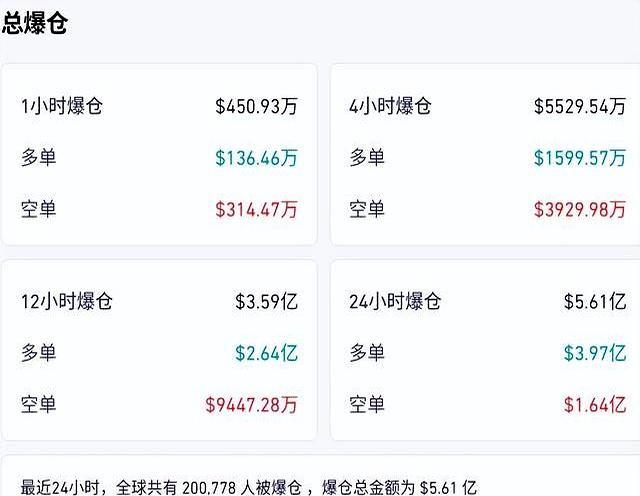Click the 12-hour 空单 value $9447.28万
The height and width of the screenshot is (496, 640).
(x=252, y=405)
